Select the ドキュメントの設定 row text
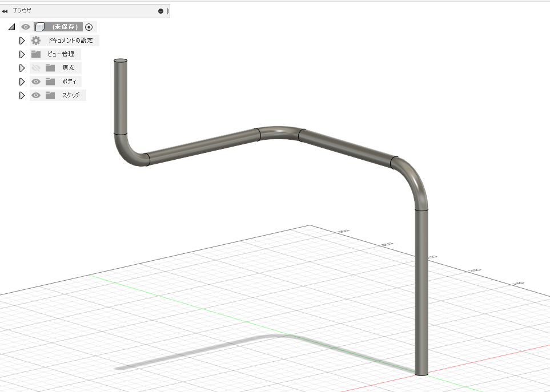The width and height of the screenshot is (550, 392). tap(70, 41)
